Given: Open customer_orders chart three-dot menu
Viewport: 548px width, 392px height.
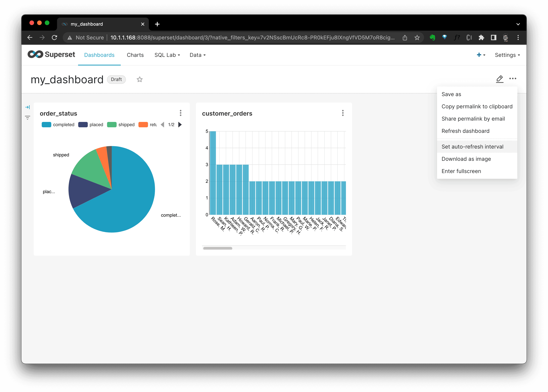Looking at the screenshot, I should (x=343, y=113).
